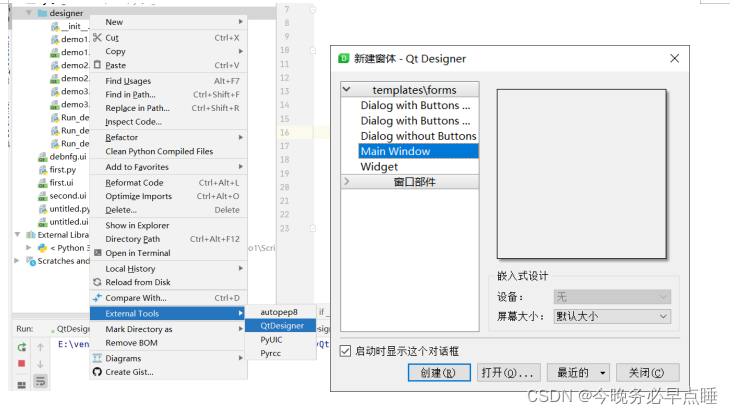Click the Python interpreter icon in tree

point(43,248)
